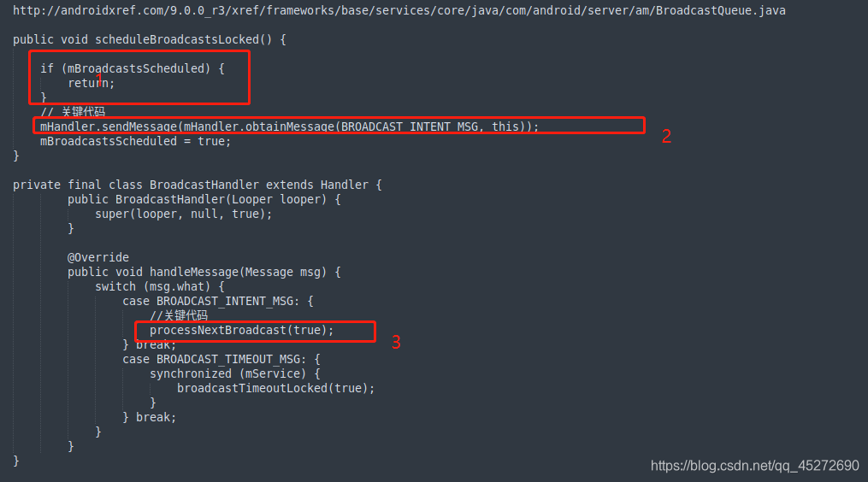
Task: Click red annotation number 3
Action: (x=396, y=342)
